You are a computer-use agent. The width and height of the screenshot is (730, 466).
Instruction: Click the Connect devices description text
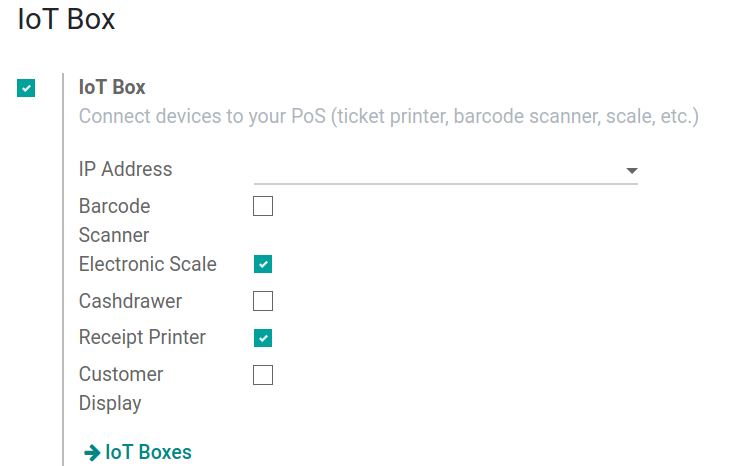click(389, 116)
